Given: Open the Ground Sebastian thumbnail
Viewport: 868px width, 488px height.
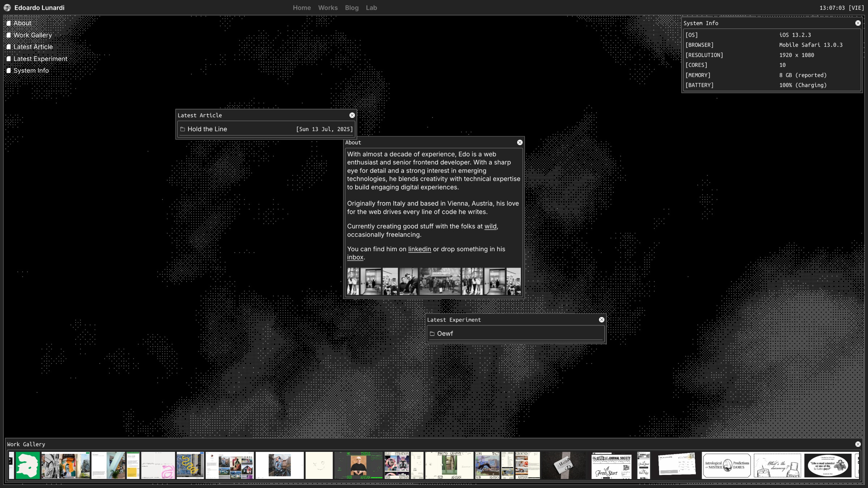Looking at the screenshot, I should 527,465.
